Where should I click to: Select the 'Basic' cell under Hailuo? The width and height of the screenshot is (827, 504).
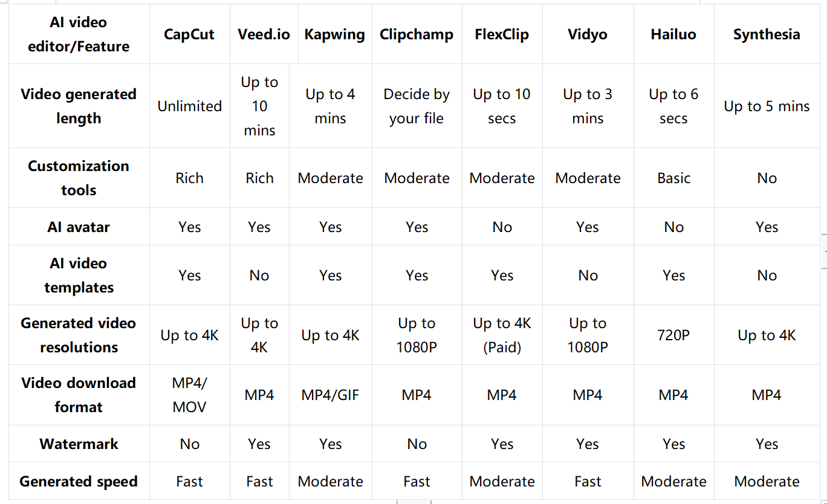click(673, 178)
